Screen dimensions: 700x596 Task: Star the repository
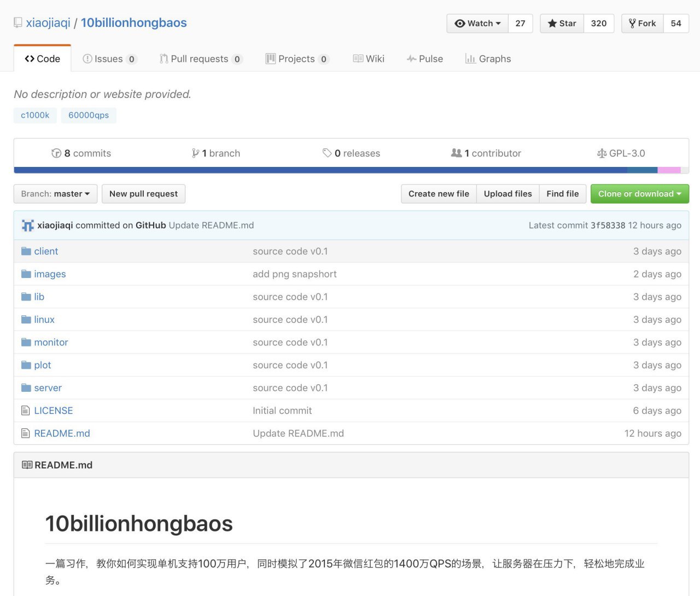point(562,24)
